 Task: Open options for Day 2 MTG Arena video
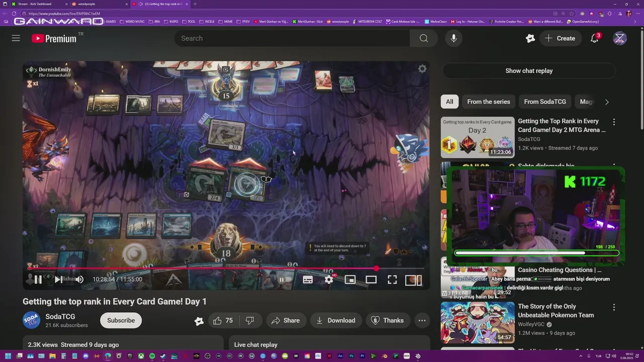(x=614, y=122)
